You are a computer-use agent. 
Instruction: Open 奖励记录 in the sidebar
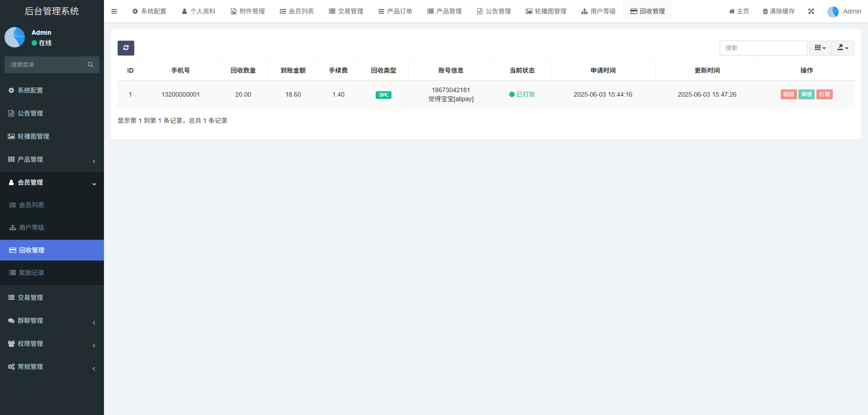click(32, 273)
